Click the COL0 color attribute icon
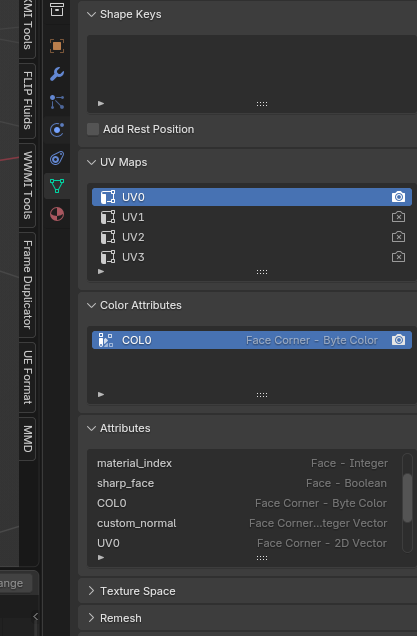 click(x=106, y=340)
